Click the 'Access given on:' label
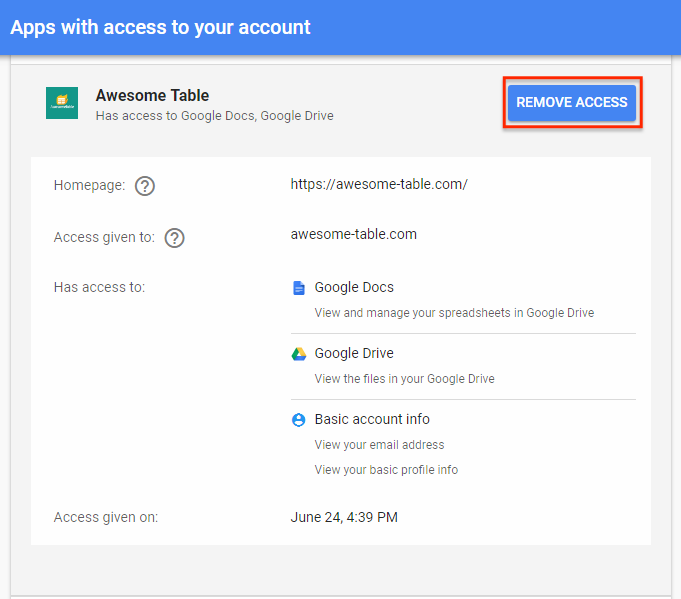 point(106,517)
